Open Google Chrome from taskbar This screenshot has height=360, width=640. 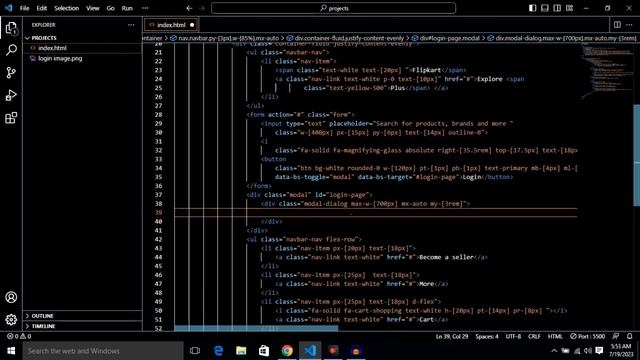[x=287, y=351]
